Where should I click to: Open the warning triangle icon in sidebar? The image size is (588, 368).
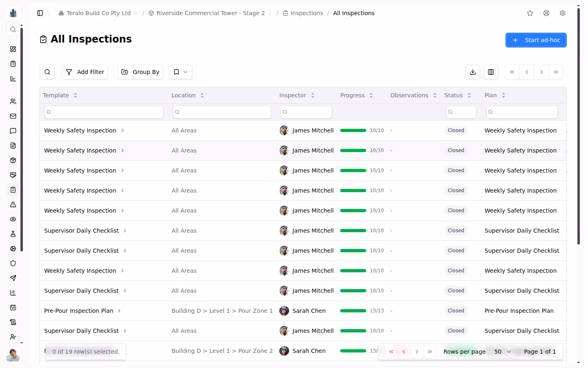pos(13,204)
